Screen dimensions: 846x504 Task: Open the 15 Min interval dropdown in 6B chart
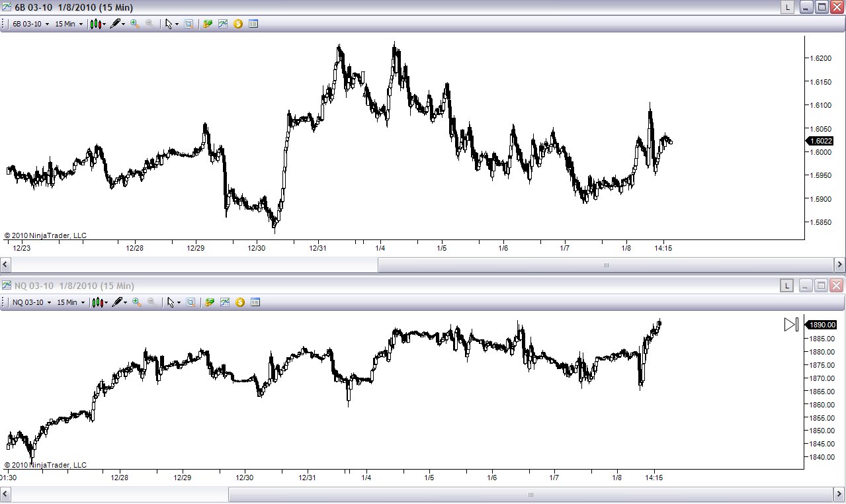click(x=68, y=24)
